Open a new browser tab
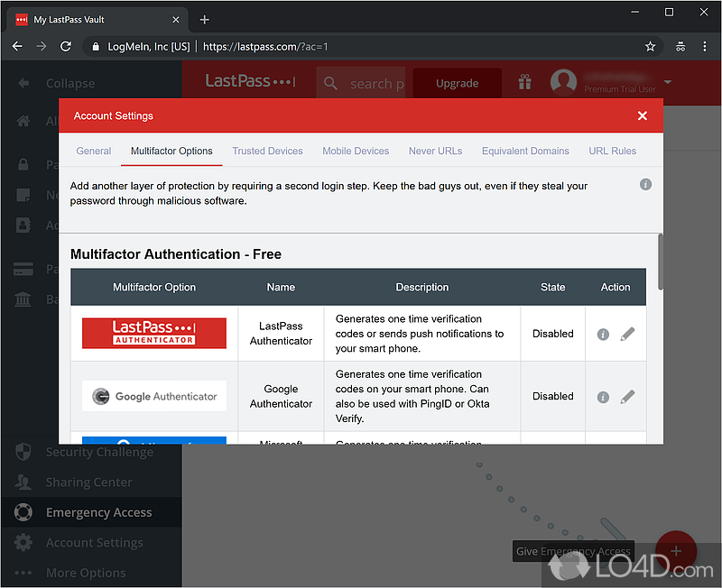This screenshot has width=722, height=588. pyautogui.click(x=205, y=20)
